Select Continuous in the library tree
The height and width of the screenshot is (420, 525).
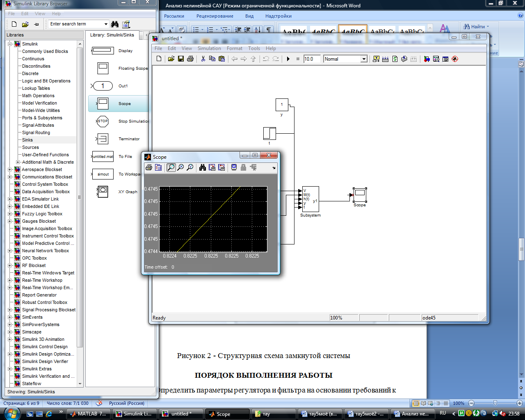[33, 59]
